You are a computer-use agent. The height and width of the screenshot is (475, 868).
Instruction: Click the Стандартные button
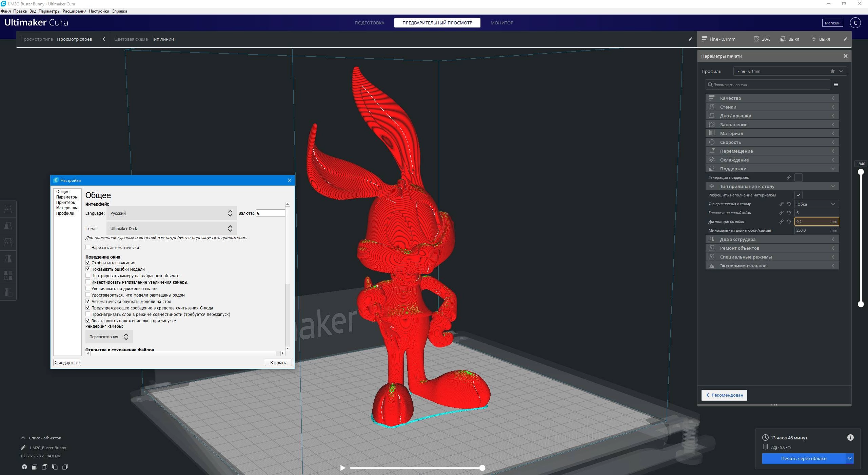(67, 362)
